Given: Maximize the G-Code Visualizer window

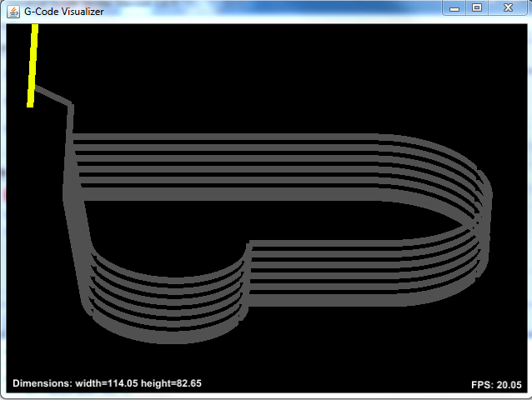Looking at the screenshot, I should tap(477, 7).
